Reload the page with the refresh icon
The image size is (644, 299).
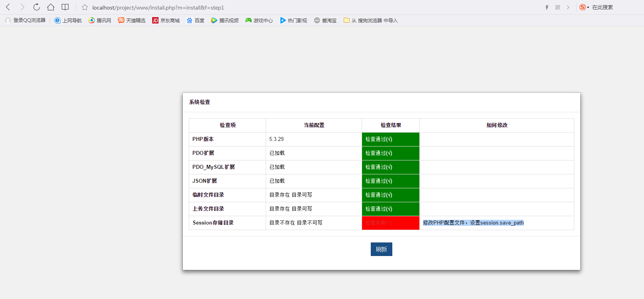pyautogui.click(x=37, y=7)
